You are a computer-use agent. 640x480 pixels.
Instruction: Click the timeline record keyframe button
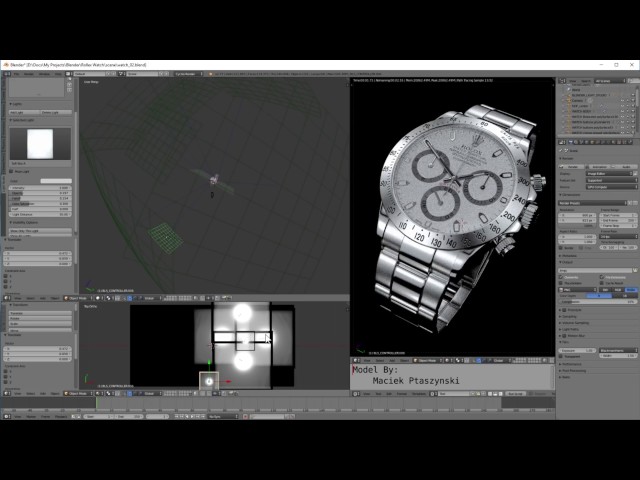(245, 416)
